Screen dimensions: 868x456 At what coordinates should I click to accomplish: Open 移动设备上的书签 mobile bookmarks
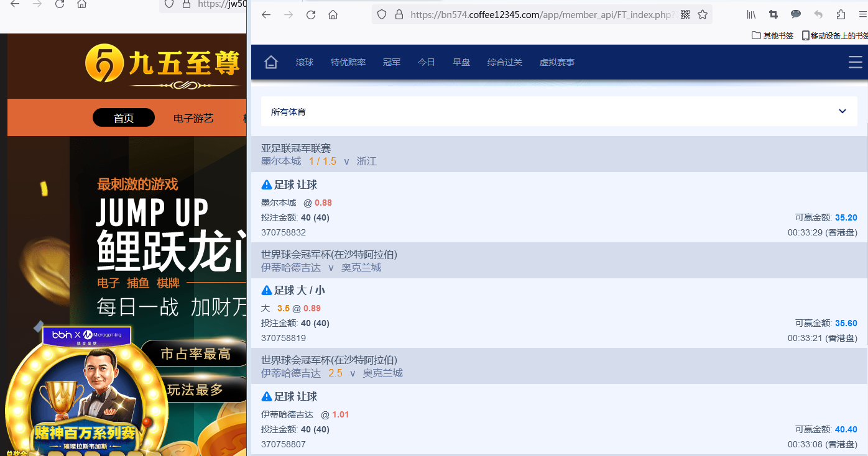(835, 35)
